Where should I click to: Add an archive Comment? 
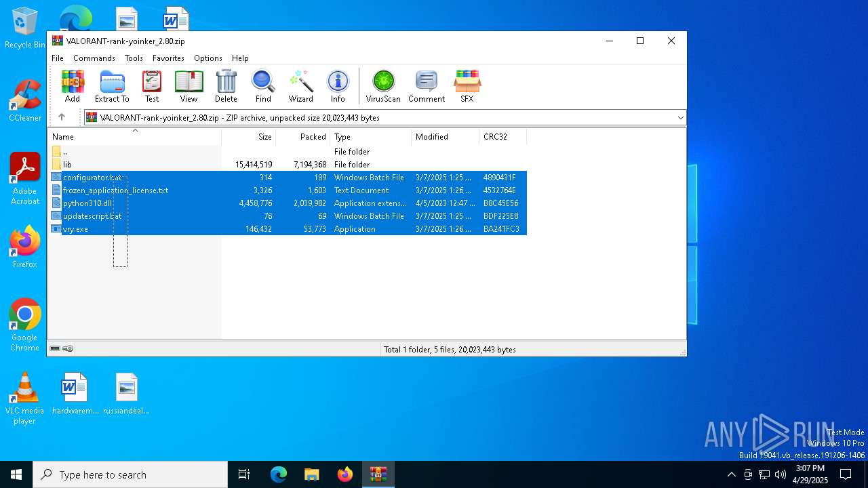click(427, 86)
